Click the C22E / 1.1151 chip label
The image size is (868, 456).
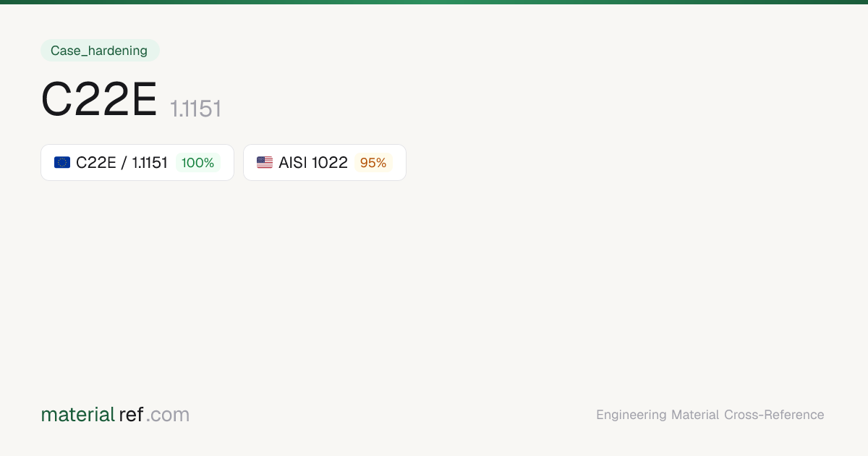pyautogui.click(x=122, y=163)
